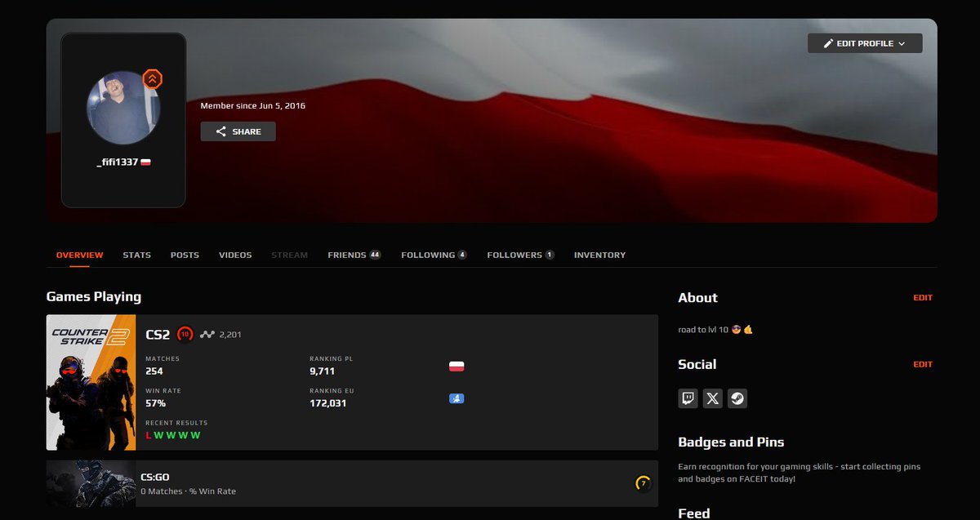Open the X (Twitter) social link icon
Viewport: 980px width, 520px height.
pyautogui.click(x=713, y=398)
